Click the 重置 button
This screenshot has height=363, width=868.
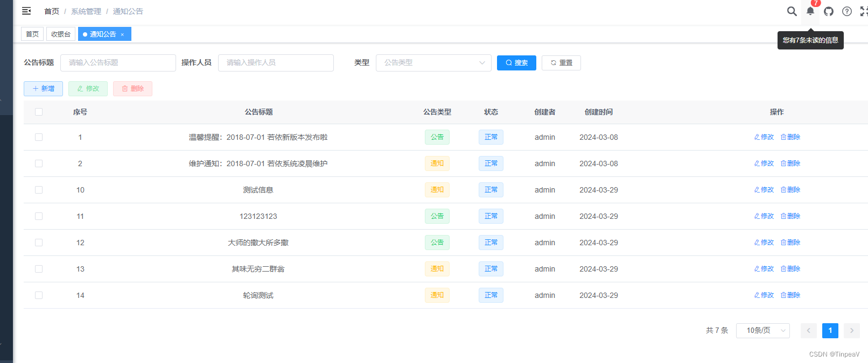pyautogui.click(x=561, y=63)
